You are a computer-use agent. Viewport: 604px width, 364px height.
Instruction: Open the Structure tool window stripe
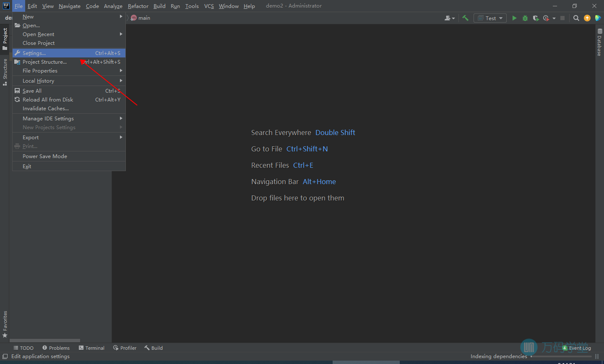[x=5, y=72]
